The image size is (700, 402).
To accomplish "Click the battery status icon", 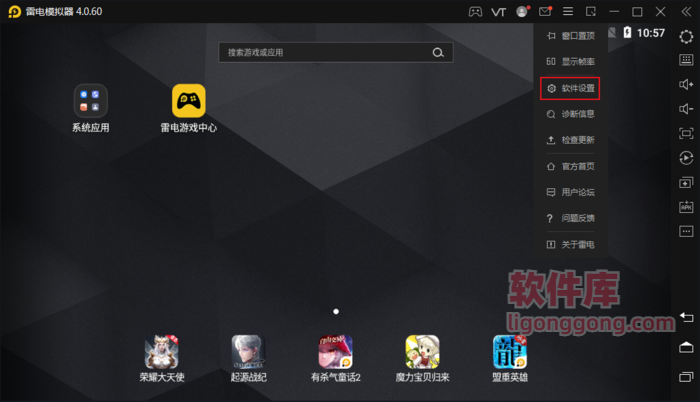I will point(627,32).
